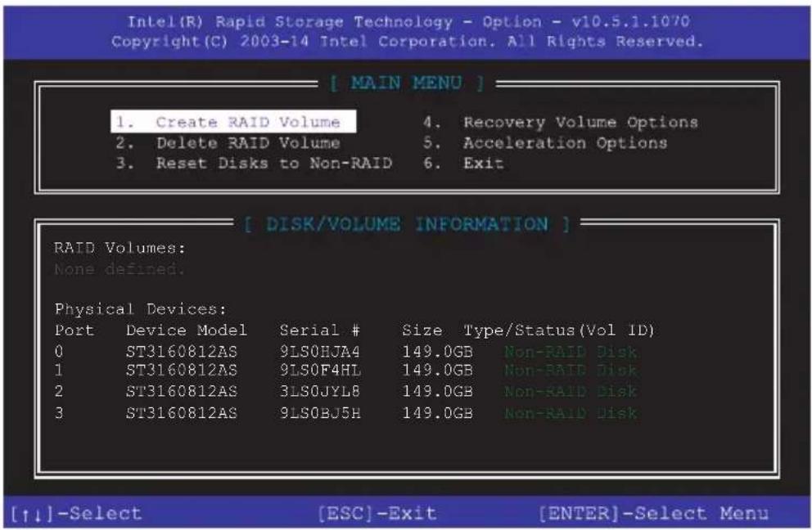Click the Size column header
This screenshot has height=530, width=812.
click(422, 330)
